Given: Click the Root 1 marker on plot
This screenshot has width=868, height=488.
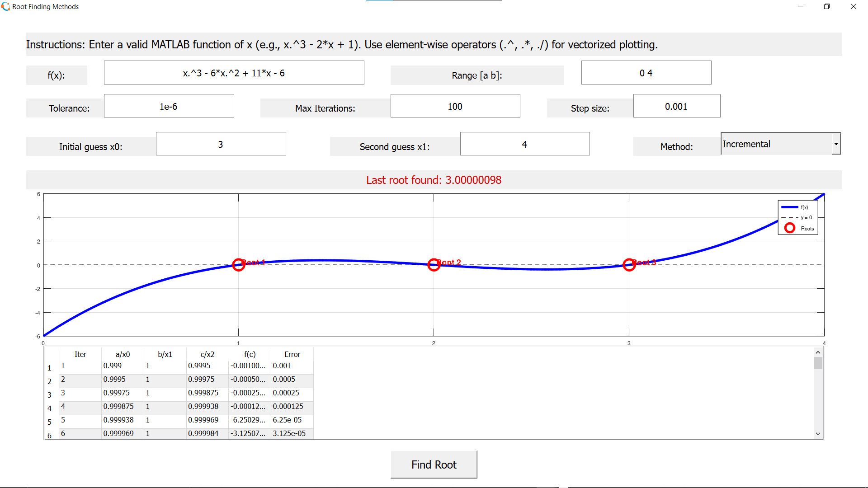Looking at the screenshot, I should click(x=238, y=265).
